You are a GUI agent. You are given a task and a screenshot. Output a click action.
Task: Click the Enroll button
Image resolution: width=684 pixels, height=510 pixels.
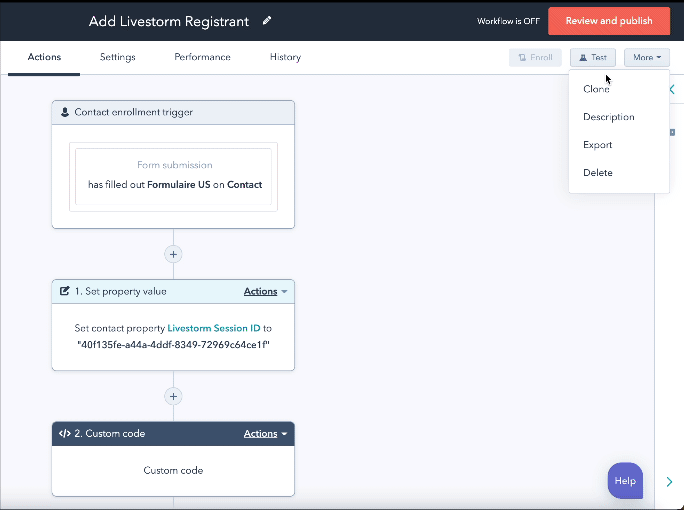pos(535,57)
